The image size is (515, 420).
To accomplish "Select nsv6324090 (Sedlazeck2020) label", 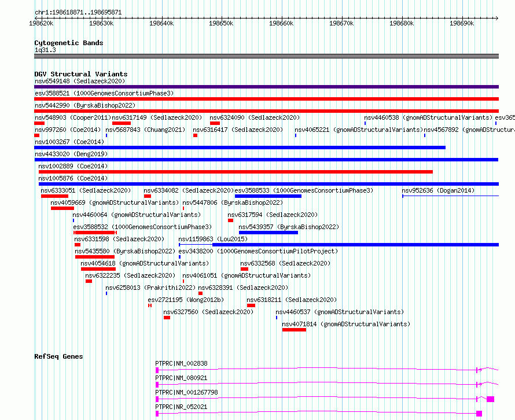I will [x=255, y=117].
